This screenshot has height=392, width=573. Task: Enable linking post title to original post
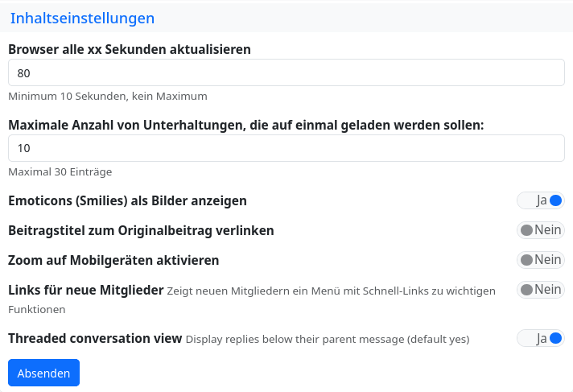[541, 230]
